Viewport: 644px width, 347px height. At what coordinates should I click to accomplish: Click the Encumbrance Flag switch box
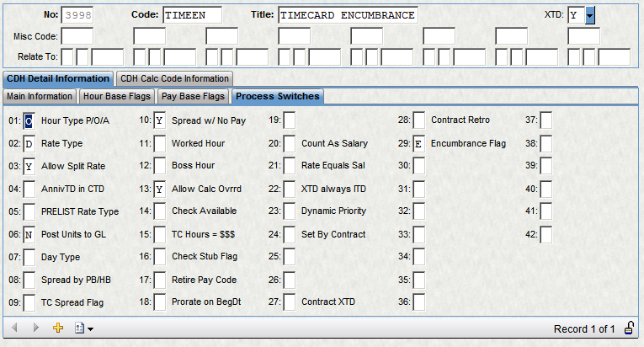tap(418, 144)
